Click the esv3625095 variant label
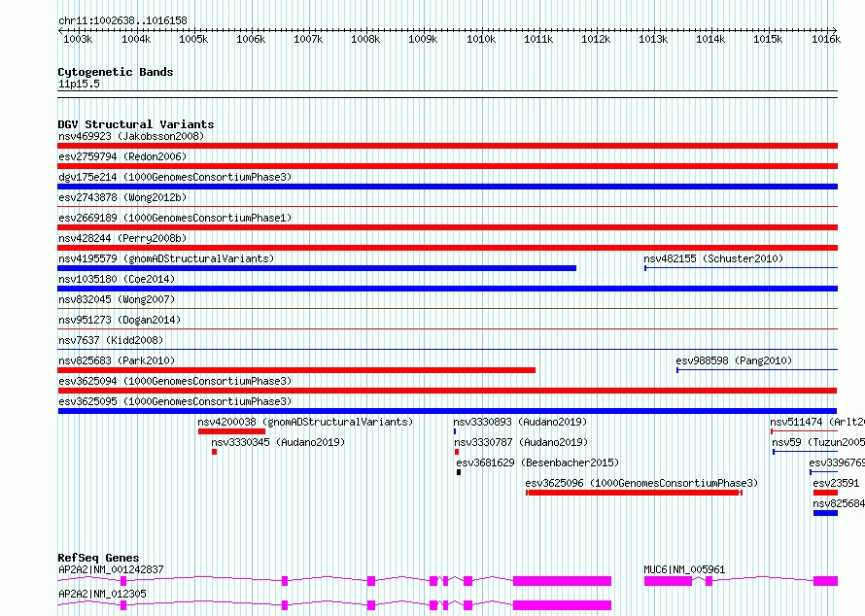This screenshot has width=865, height=616. coord(175,401)
